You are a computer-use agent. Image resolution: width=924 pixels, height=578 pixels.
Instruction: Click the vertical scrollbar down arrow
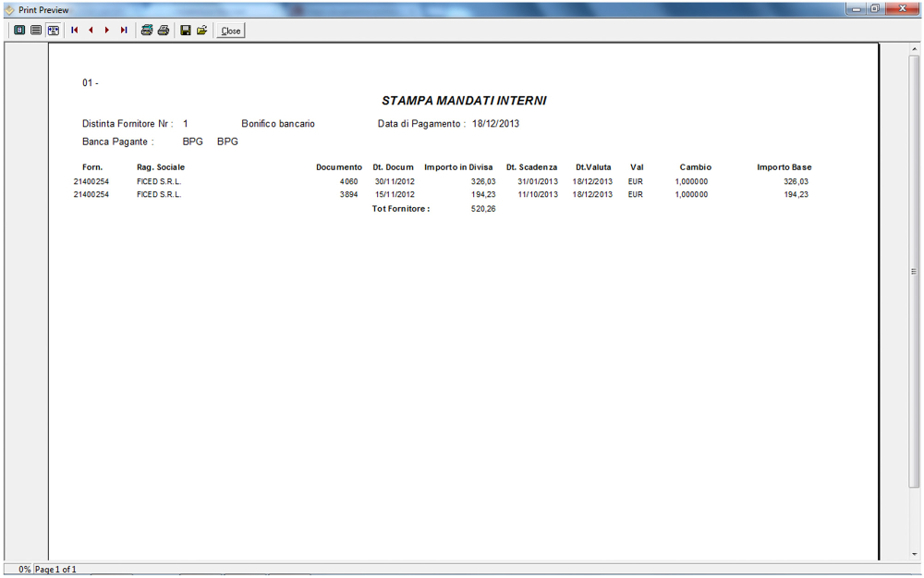pyautogui.click(x=914, y=554)
